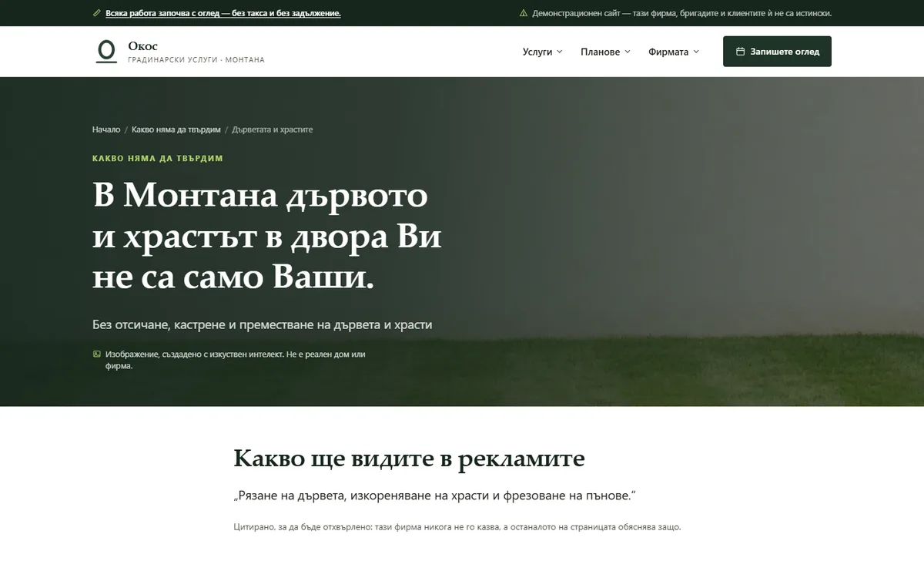
Task: Click the Окос circular logo icon
Action: pos(105,52)
